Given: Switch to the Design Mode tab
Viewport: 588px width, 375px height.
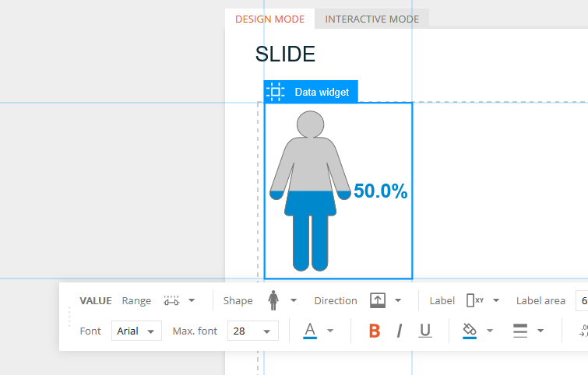Looking at the screenshot, I should (x=269, y=19).
